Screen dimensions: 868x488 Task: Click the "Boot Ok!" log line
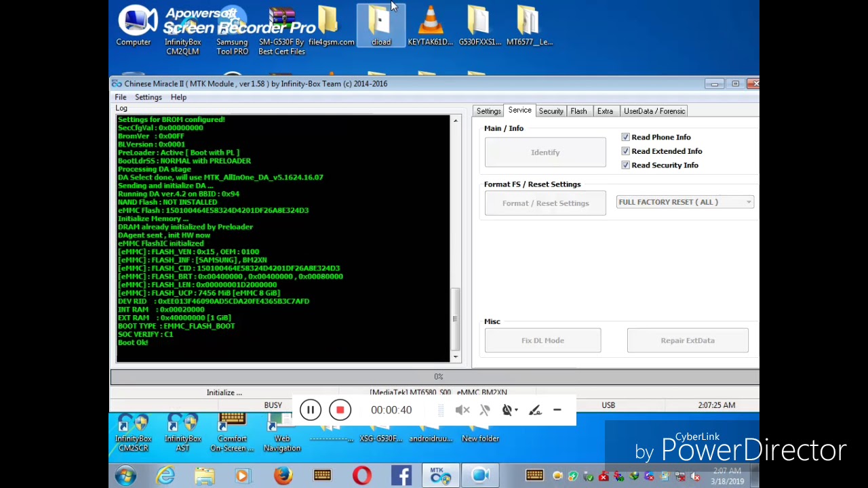133,343
